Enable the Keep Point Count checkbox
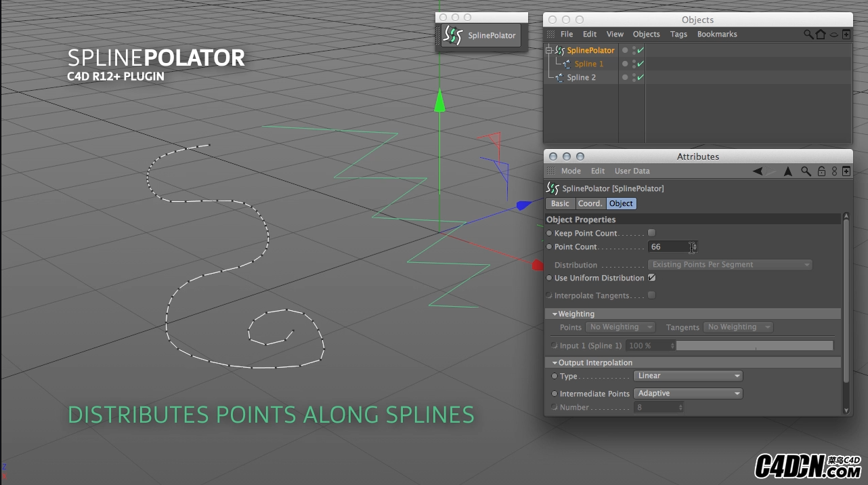 (x=652, y=233)
